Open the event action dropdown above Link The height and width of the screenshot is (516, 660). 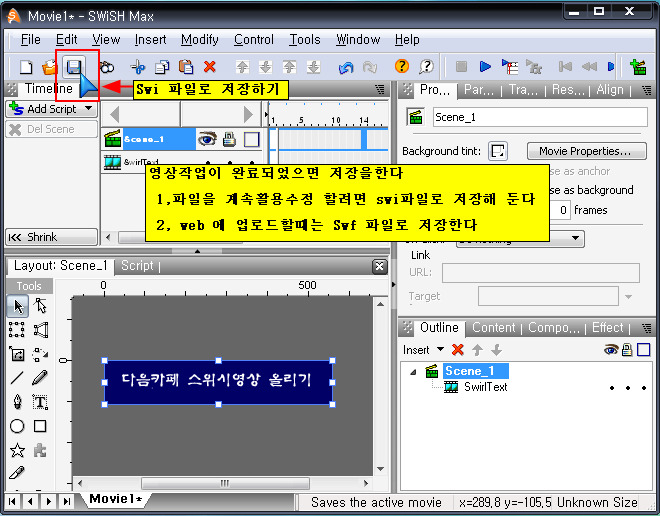tap(575, 238)
